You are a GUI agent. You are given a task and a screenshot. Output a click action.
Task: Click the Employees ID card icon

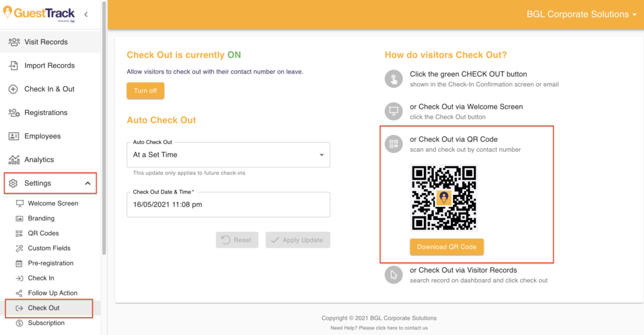point(14,136)
